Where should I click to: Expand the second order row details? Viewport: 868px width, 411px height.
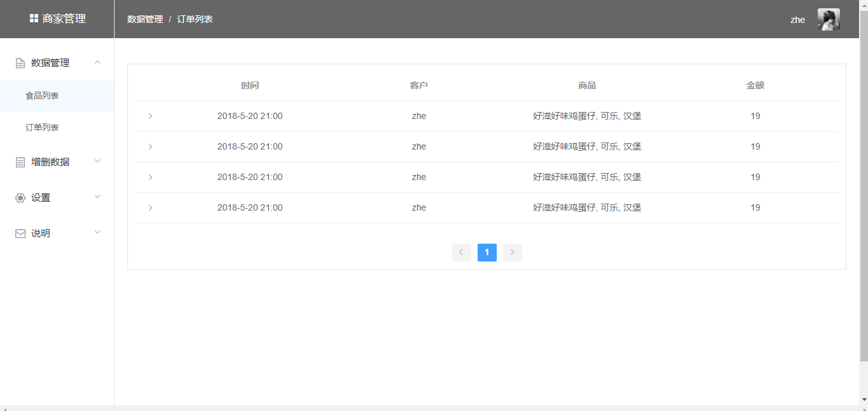150,146
